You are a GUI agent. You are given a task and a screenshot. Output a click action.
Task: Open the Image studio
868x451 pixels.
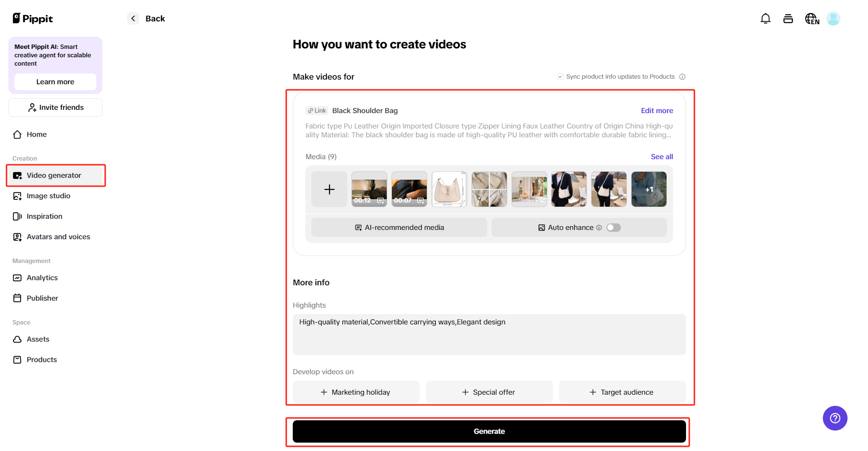(48, 195)
